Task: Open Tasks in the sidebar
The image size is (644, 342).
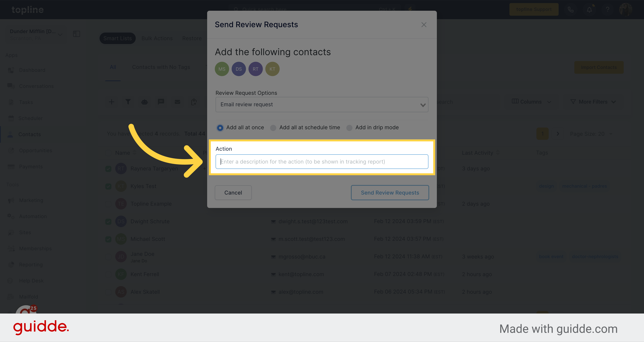Action: [x=26, y=102]
